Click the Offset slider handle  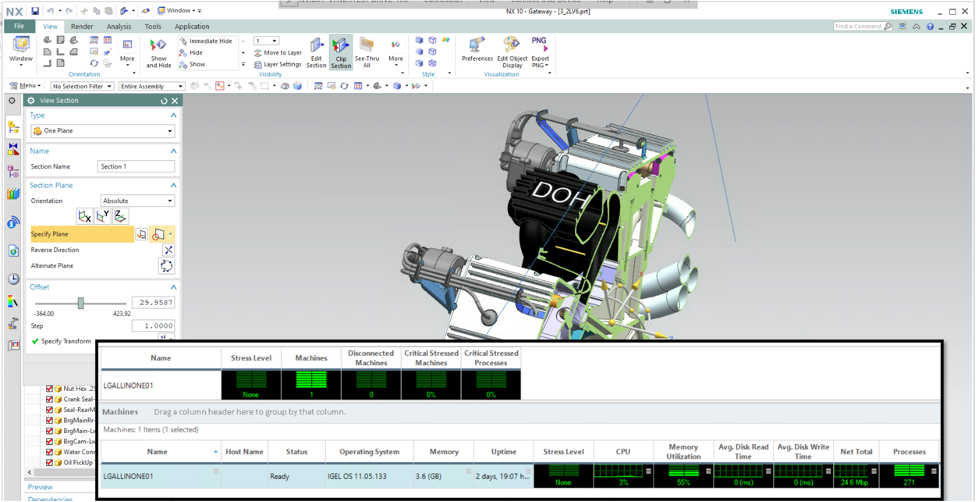click(80, 303)
